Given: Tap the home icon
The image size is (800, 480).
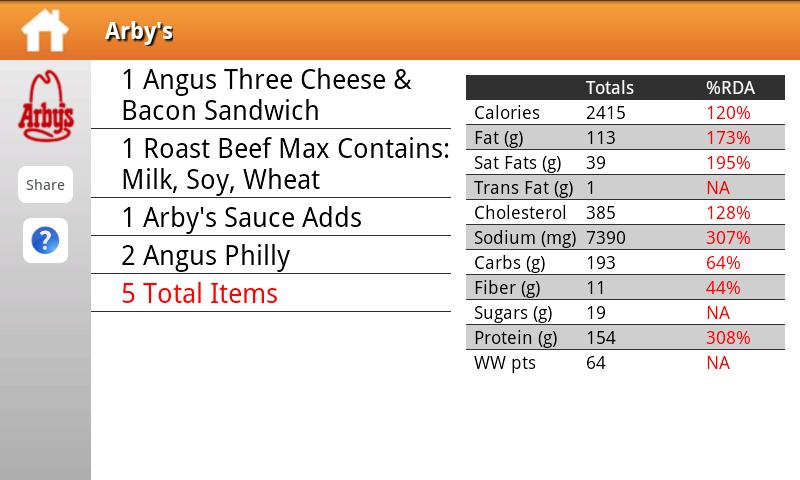Looking at the screenshot, I should pos(45,30).
